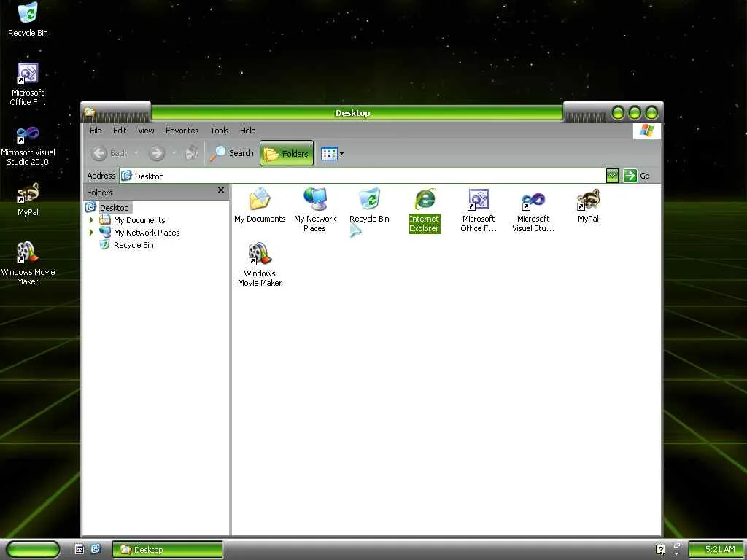This screenshot has height=560, width=747.
Task: Open Forward button history dropdown arrow
Action: [174, 153]
